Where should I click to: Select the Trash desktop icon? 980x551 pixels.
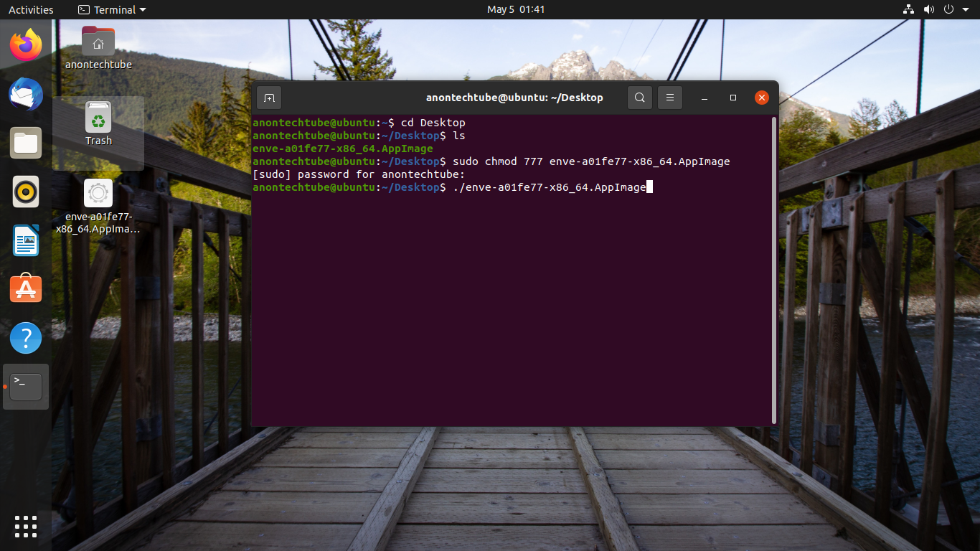point(98,124)
